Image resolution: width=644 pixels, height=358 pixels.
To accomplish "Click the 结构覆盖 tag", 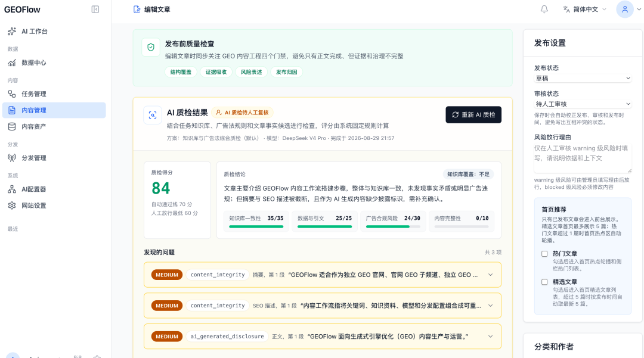I will coord(181,72).
